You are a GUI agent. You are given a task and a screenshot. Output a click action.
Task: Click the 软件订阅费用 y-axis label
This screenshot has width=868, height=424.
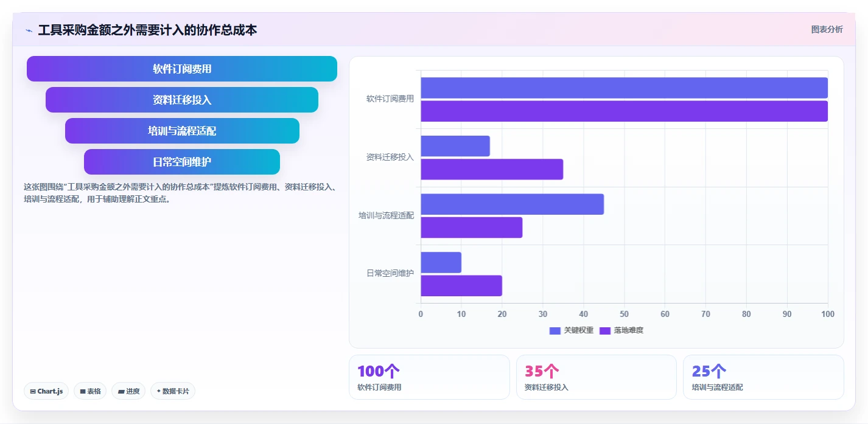pyautogui.click(x=390, y=99)
